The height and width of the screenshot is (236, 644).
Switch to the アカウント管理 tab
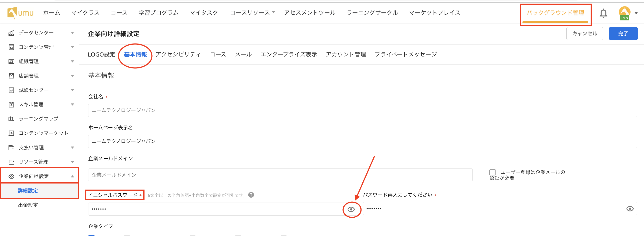(346, 55)
